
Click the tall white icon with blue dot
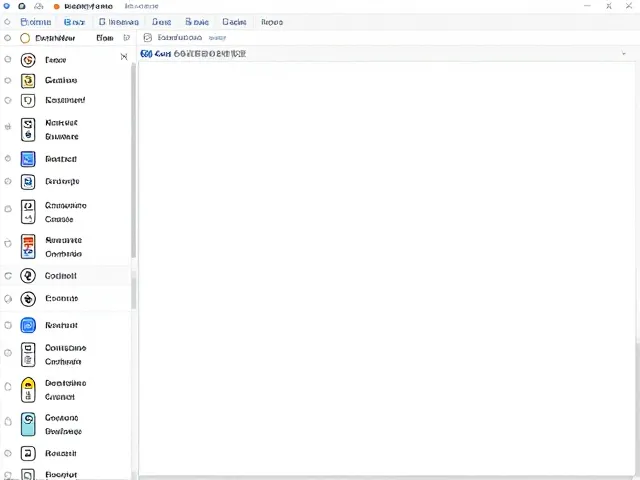coord(28,130)
